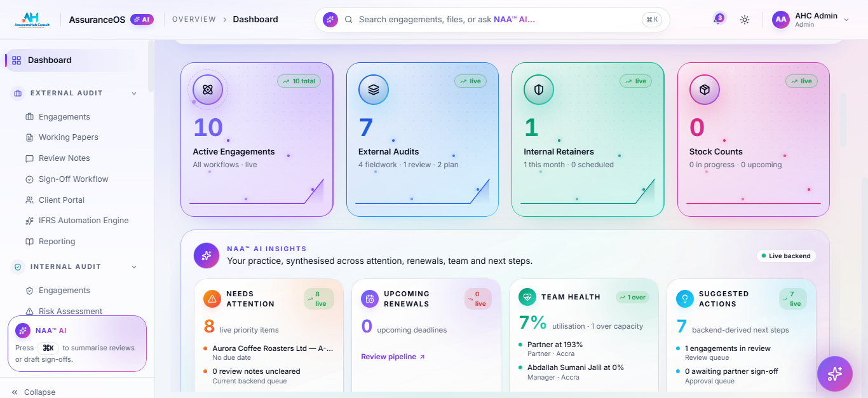Toggle the light/dark theme sun icon
The image size is (868, 398).
[x=745, y=20]
